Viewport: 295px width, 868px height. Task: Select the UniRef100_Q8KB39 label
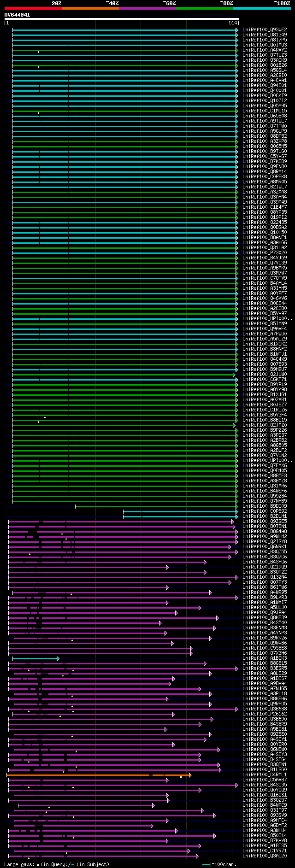click(x=265, y=617)
